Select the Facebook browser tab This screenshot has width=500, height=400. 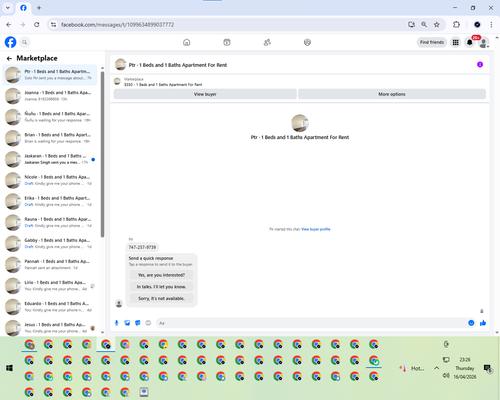pyautogui.click(x=23, y=8)
